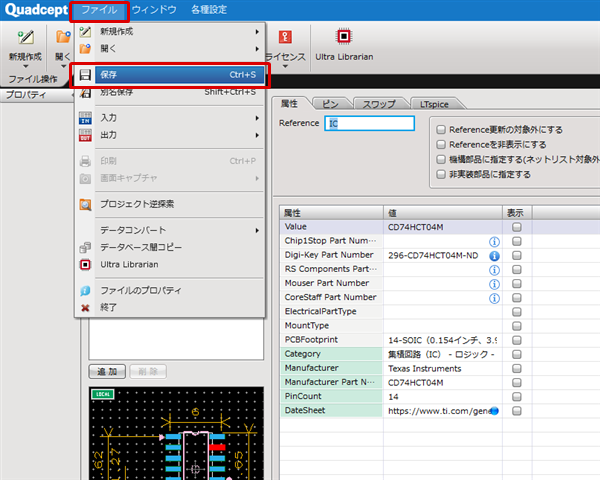Viewport: 600px width, 480px height.
Task: Open dropdown arrow under toolbar 開く
Action: point(63,67)
